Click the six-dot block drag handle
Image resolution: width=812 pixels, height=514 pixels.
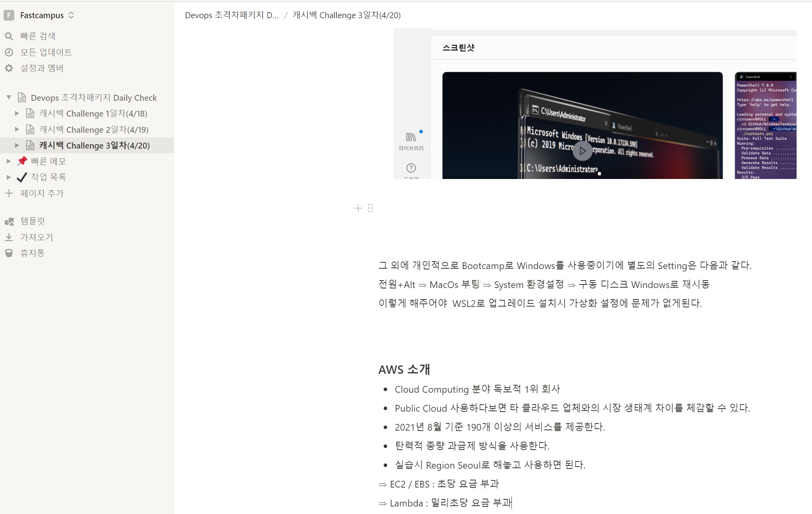coord(370,208)
